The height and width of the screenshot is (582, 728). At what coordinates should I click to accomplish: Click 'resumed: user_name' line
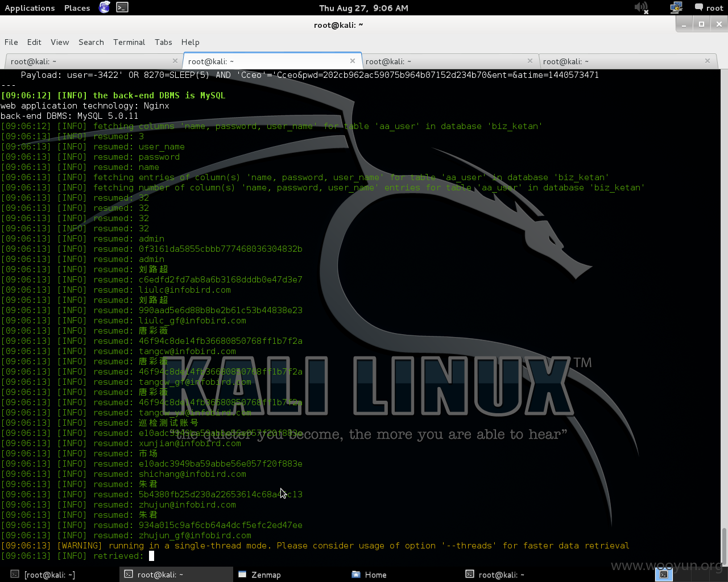93,147
